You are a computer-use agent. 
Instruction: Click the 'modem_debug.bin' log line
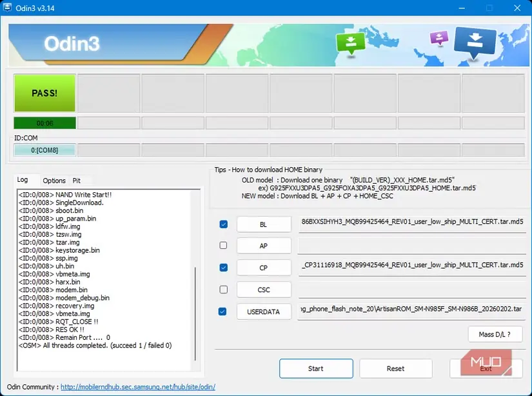pyautogui.click(x=64, y=298)
